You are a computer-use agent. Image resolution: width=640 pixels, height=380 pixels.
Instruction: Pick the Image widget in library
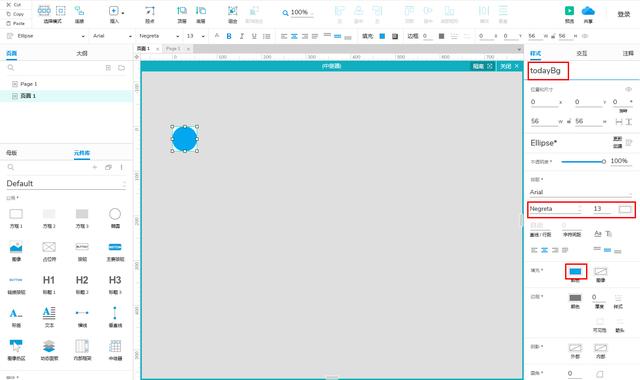point(16,247)
